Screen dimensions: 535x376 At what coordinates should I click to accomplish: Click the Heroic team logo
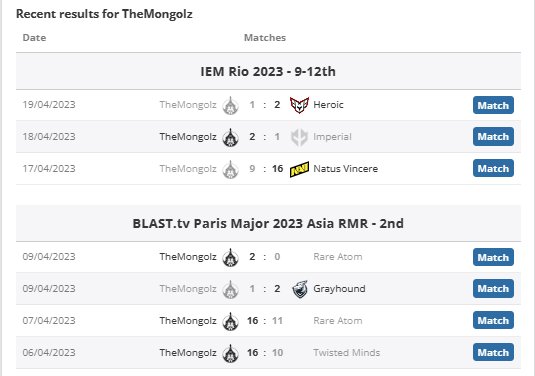[x=299, y=105]
